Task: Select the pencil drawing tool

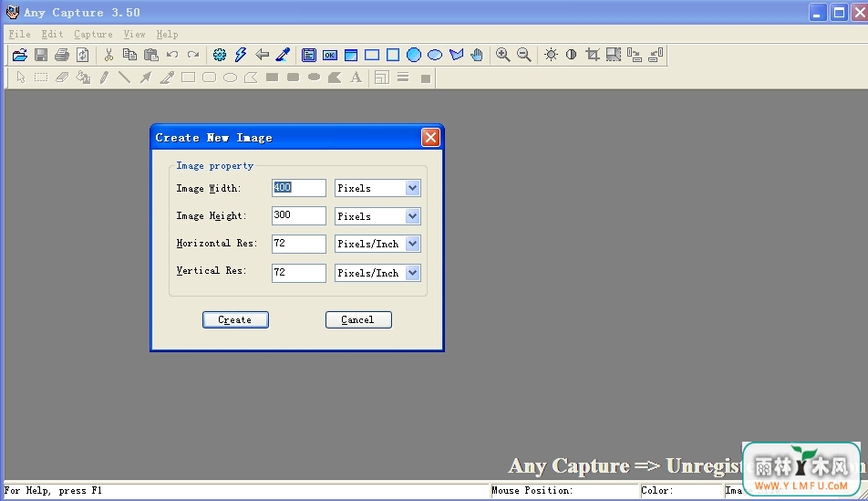Action: [x=104, y=78]
